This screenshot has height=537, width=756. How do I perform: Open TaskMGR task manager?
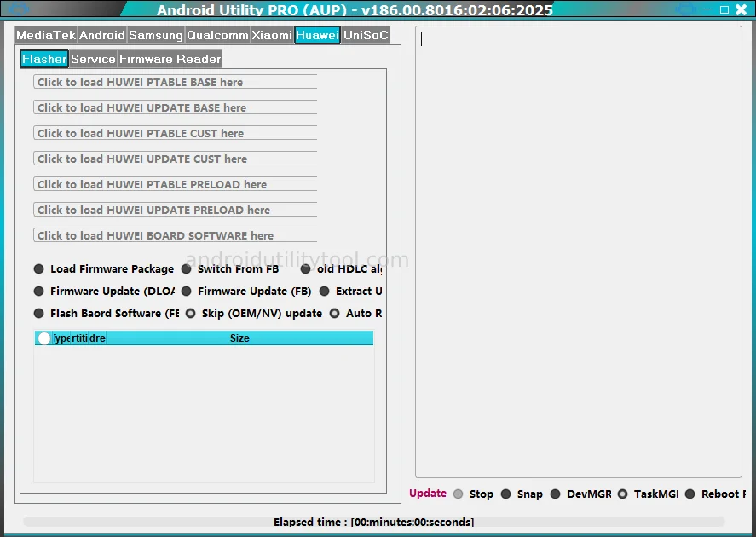pos(649,494)
